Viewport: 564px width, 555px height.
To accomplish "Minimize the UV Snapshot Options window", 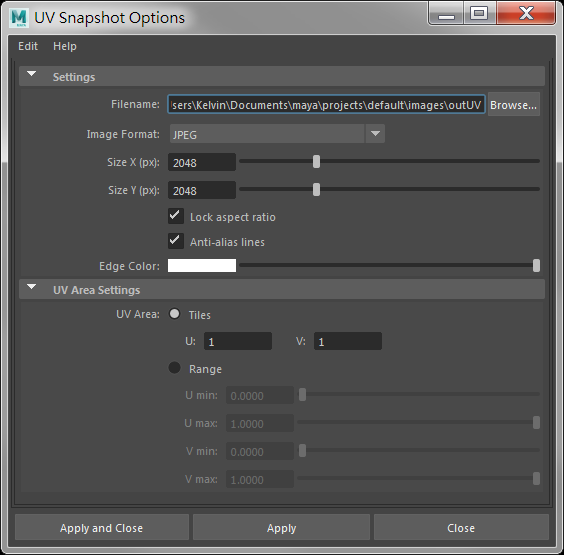I will 446,14.
